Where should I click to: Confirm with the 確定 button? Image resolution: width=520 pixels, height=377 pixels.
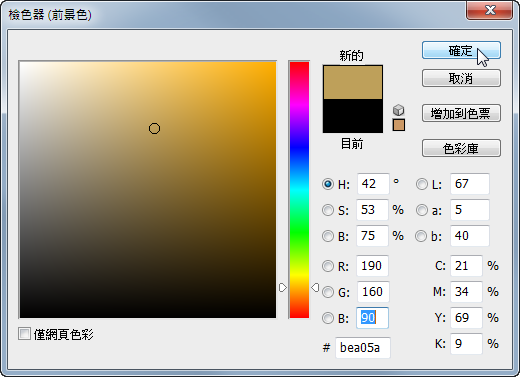[461, 50]
